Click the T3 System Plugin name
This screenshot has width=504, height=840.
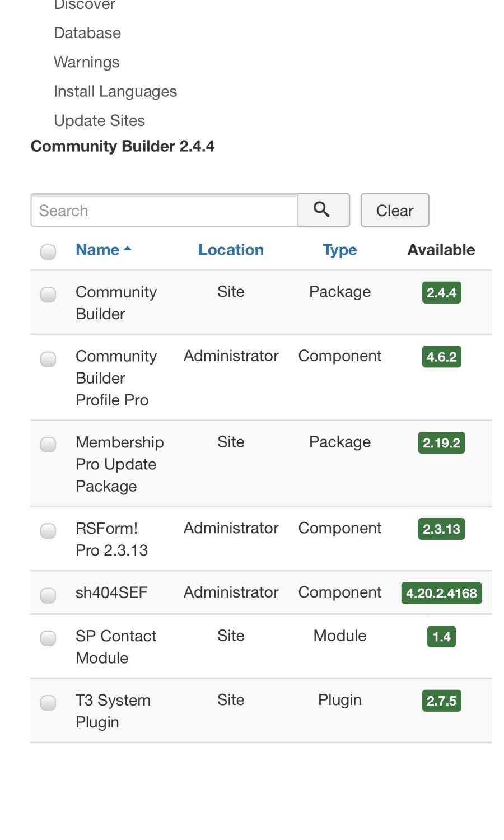tap(113, 711)
